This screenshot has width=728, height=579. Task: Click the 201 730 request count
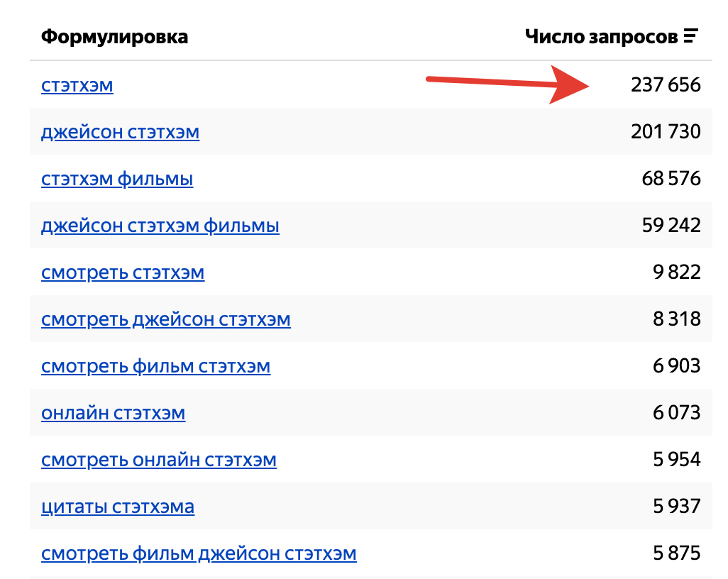tap(665, 133)
